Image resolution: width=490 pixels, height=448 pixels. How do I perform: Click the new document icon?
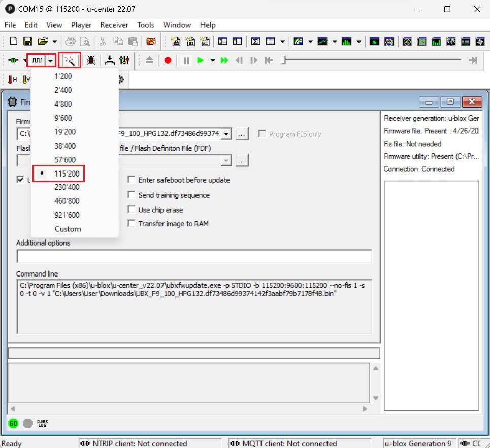point(14,41)
